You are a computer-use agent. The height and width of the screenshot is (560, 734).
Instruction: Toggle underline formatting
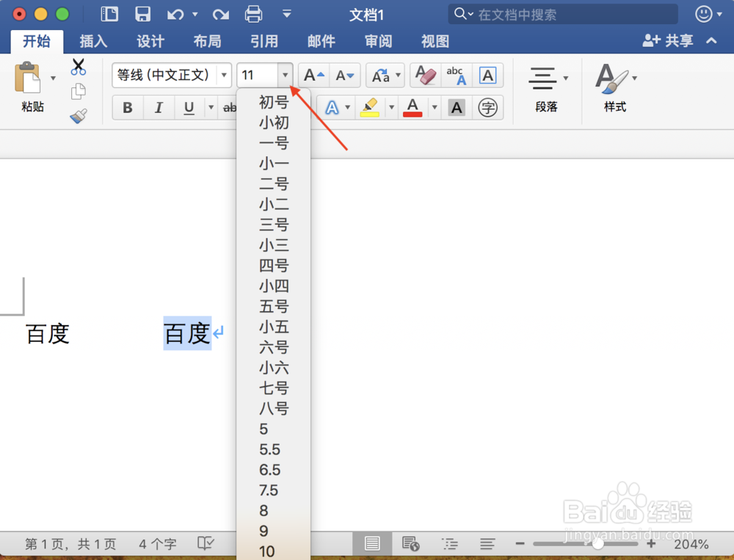(x=189, y=107)
